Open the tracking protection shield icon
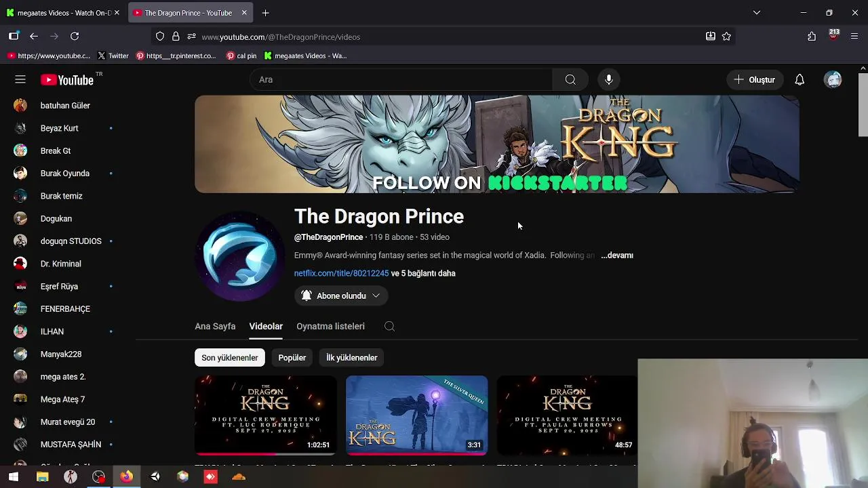 (160, 37)
